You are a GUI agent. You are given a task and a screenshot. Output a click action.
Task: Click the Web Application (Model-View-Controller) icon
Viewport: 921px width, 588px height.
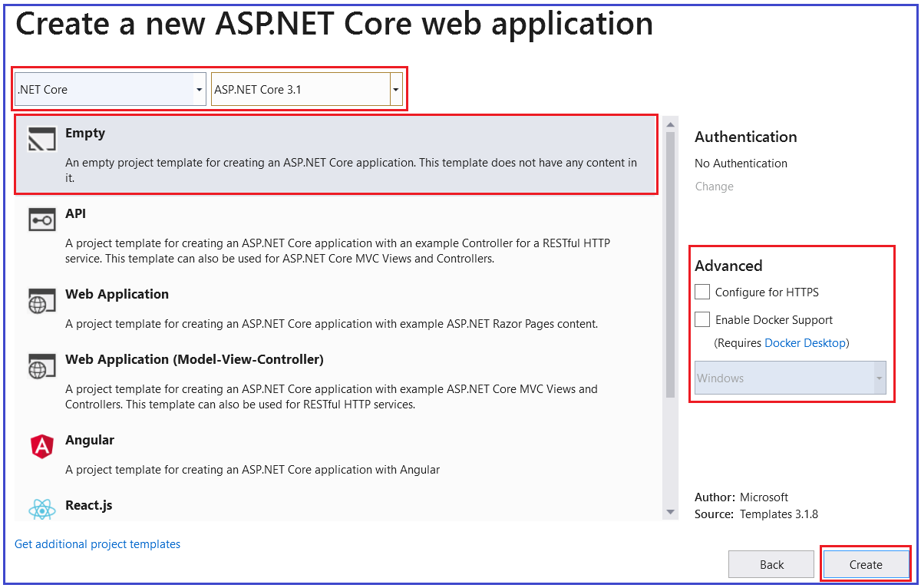[41, 365]
